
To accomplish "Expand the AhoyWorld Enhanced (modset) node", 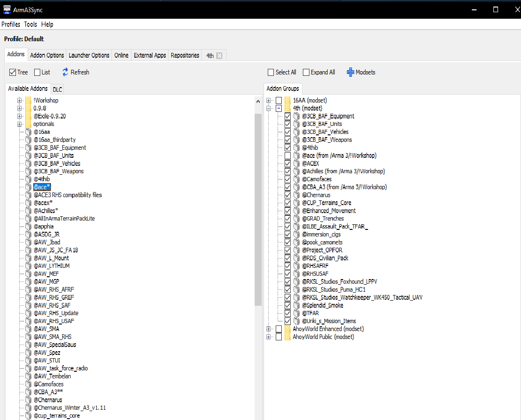I will 269,329.
